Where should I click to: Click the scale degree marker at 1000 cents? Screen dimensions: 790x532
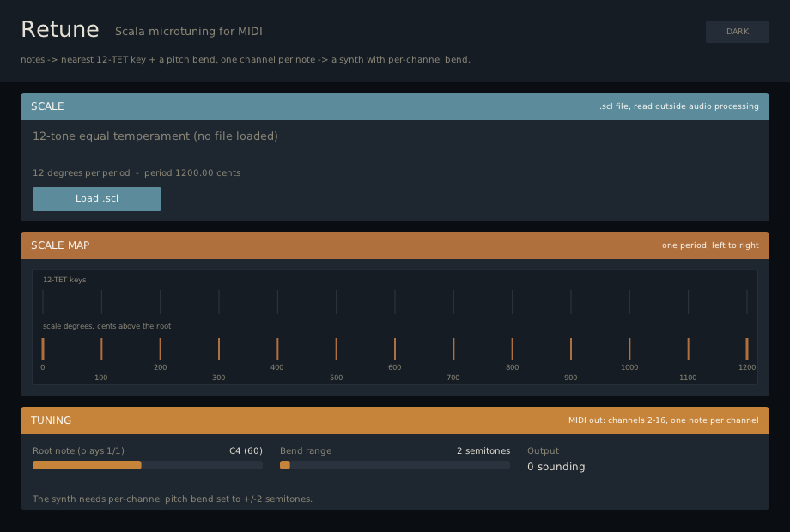[629, 348]
